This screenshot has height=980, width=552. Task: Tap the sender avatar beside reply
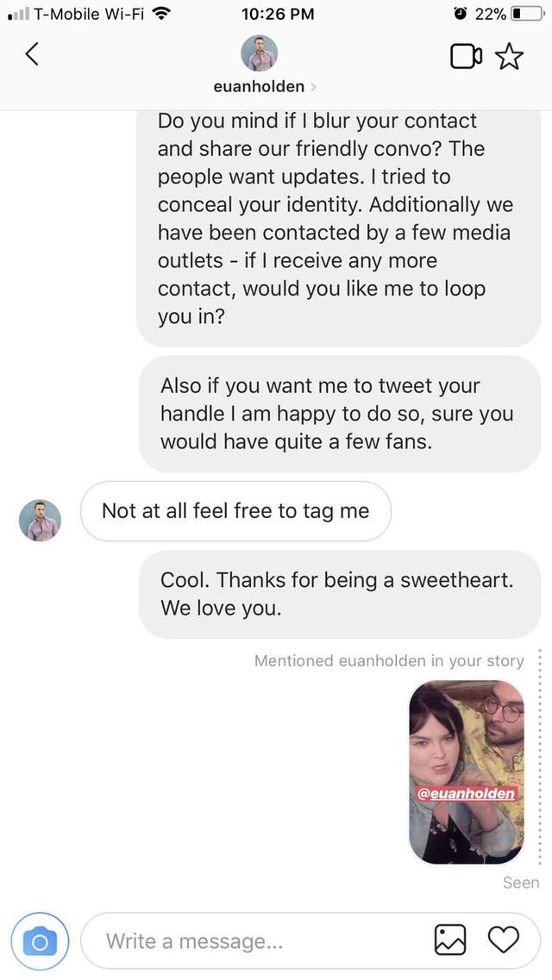pos(40,521)
